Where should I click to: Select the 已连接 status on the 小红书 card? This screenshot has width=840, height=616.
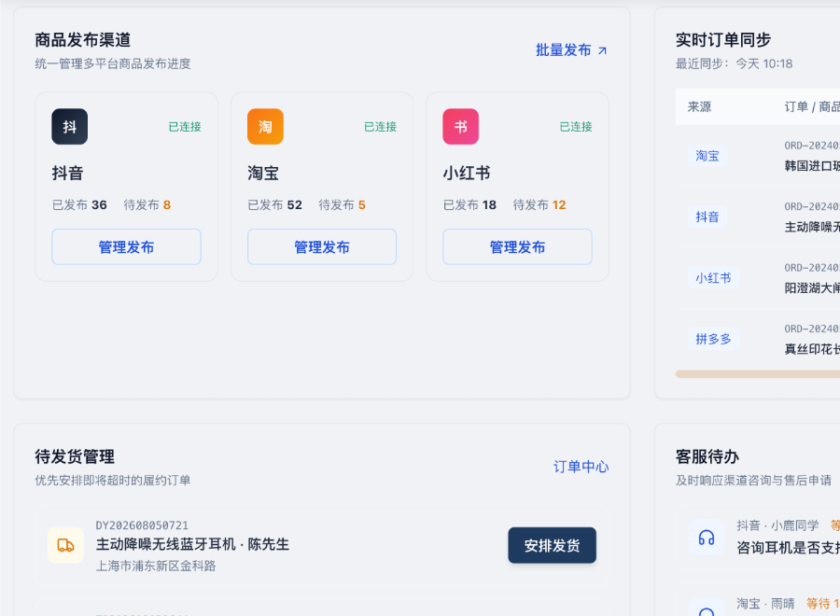[x=576, y=127]
